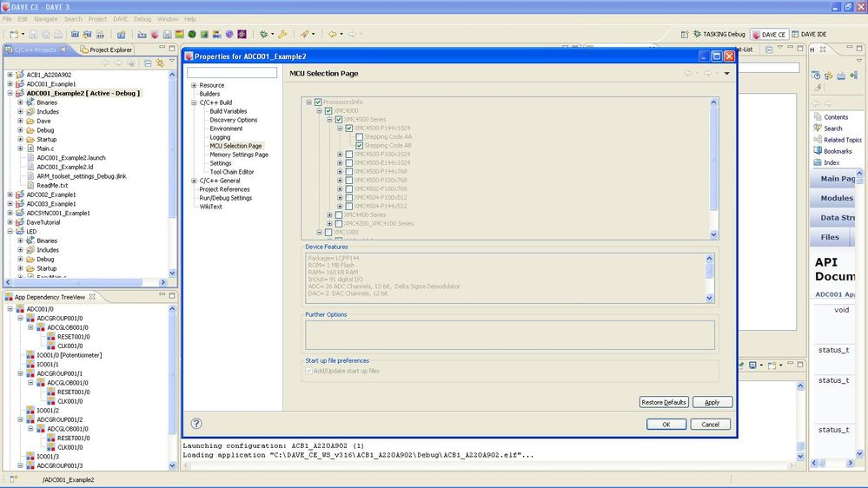
Task: Click the filter text field in properties dialog
Action: (x=232, y=72)
